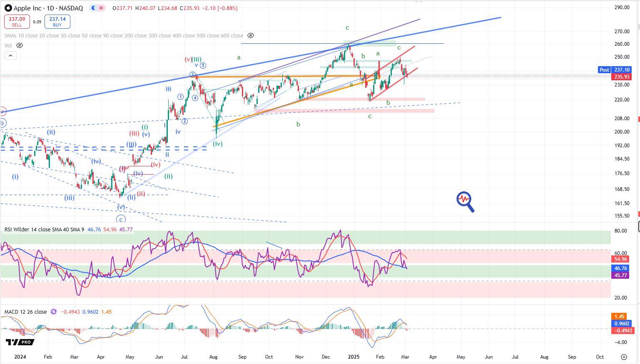Click the circled 5 wave label near July
This screenshot has height=364, width=640.
click(x=203, y=65)
